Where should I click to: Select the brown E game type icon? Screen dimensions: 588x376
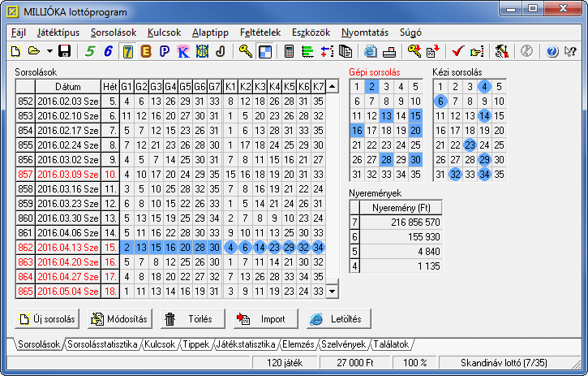(146, 51)
